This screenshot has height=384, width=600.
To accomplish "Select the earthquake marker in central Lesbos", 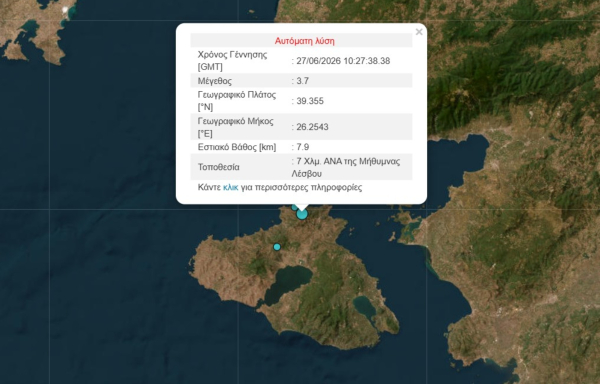I will click(x=277, y=247).
